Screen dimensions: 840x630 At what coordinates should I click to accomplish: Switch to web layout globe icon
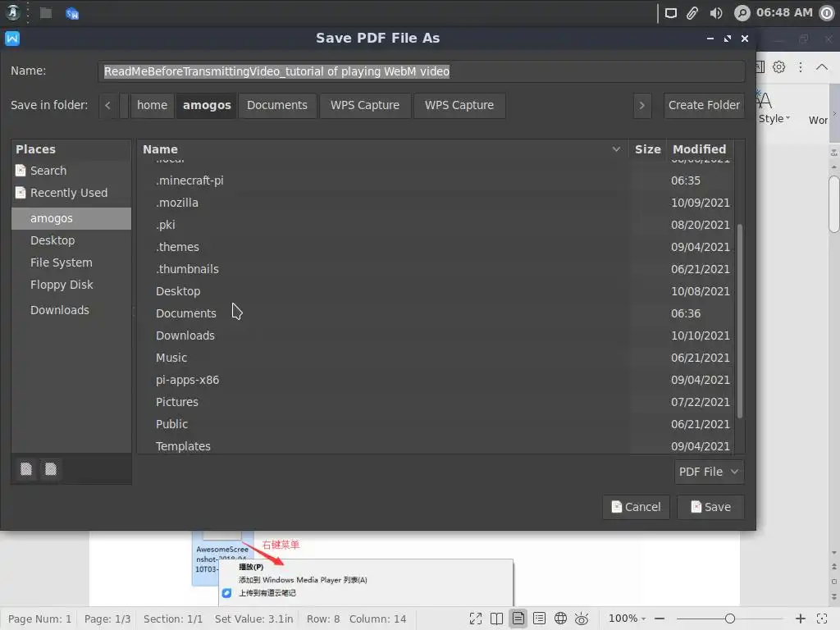(x=560, y=619)
